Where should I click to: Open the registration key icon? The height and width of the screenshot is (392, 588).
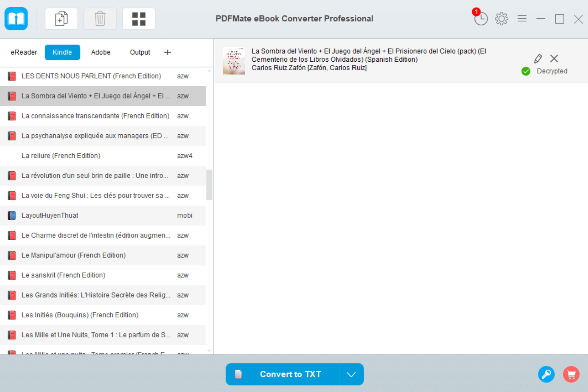(x=546, y=374)
